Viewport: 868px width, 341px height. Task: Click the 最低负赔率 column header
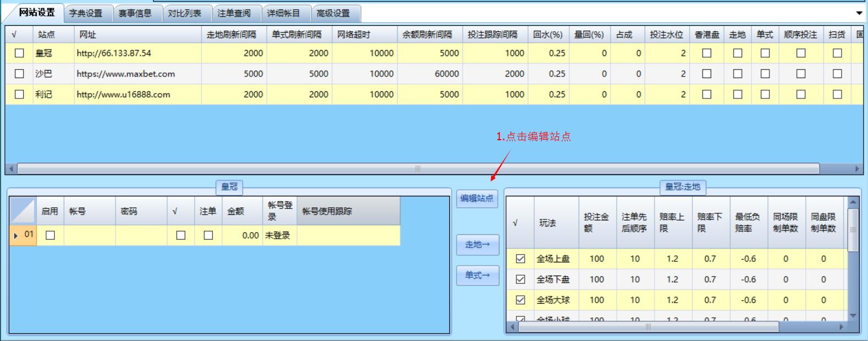(749, 223)
